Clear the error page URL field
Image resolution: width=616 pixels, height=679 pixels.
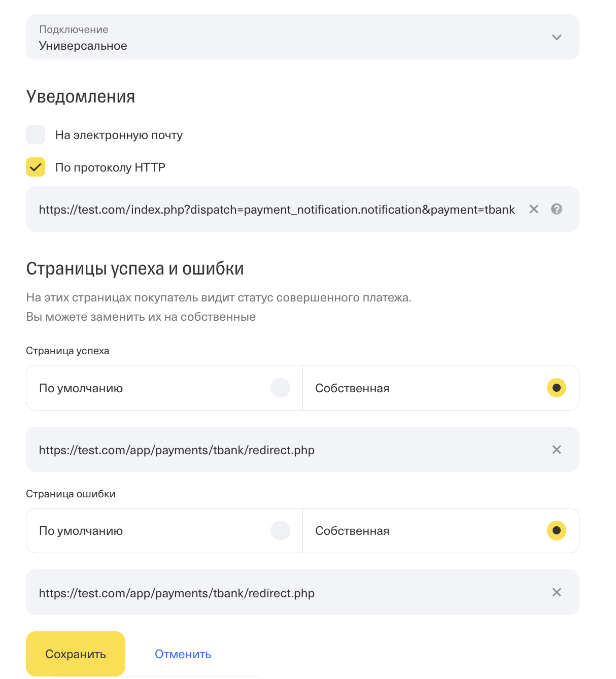pyautogui.click(x=557, y=592)
